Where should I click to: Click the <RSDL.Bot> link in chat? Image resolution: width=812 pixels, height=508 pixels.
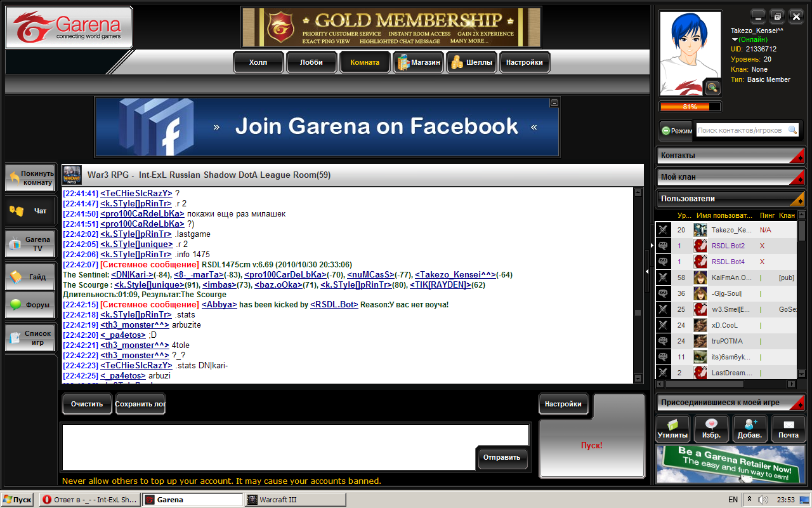(x=334, y=305)
